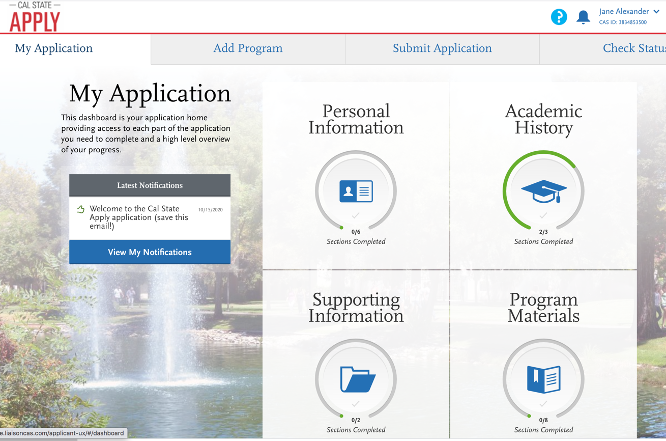
Task: Open the Supporting Information heading
Action: tap(356, 308)
